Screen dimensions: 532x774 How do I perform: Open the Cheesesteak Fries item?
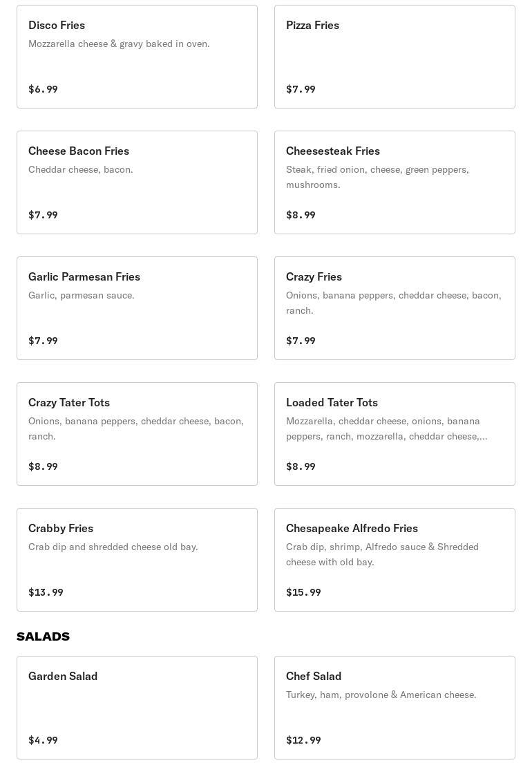click(x=395, y=182)
